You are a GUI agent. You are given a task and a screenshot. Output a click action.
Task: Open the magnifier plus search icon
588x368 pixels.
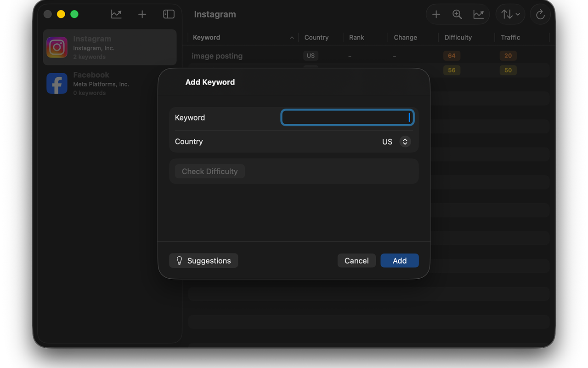pos(457,14)
